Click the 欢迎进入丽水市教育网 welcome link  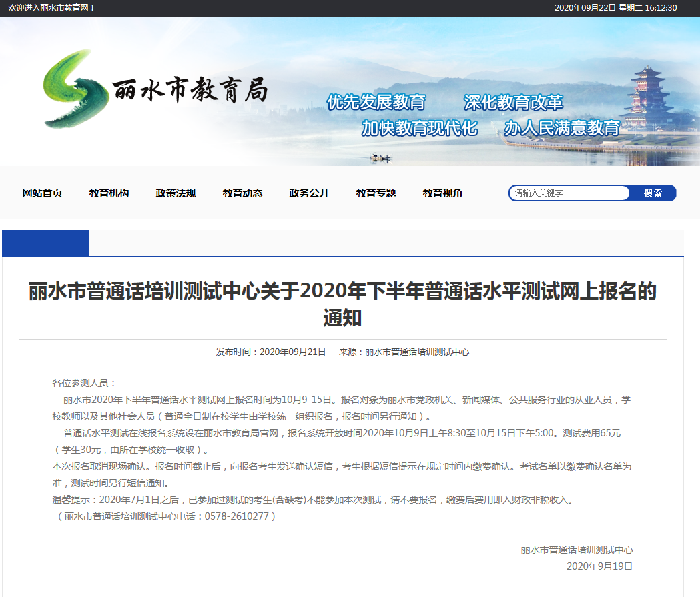pos(50,8)
